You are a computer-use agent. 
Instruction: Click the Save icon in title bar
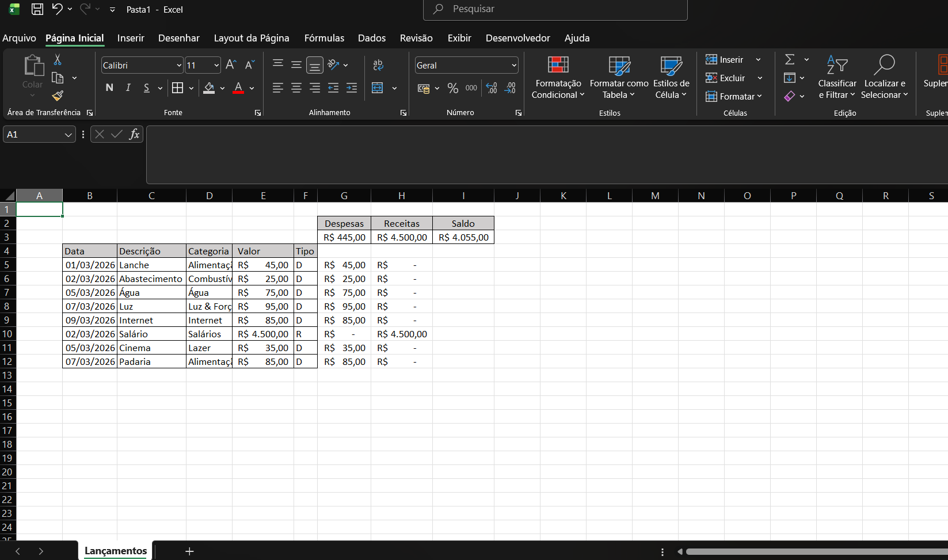click(x=37, y=9)
